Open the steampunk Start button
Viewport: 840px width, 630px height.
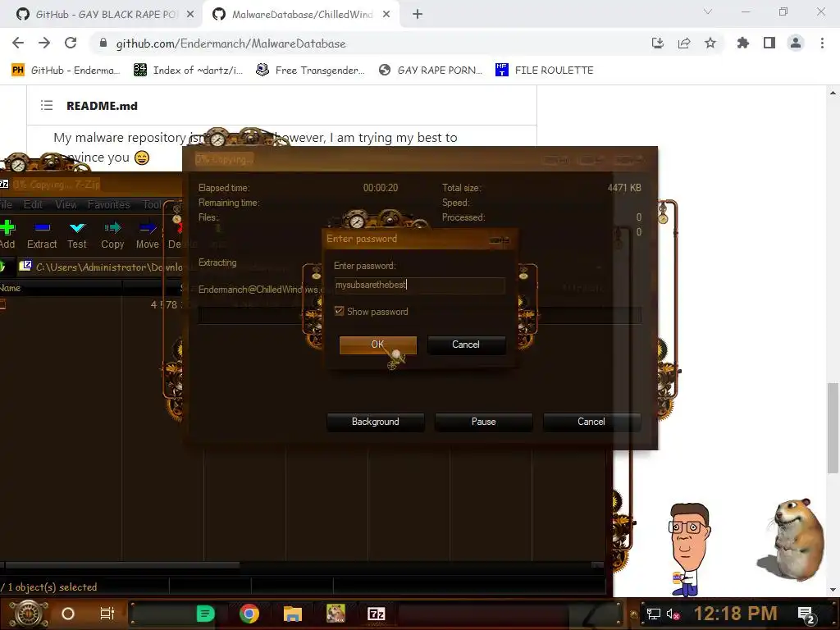click(29, 614)
